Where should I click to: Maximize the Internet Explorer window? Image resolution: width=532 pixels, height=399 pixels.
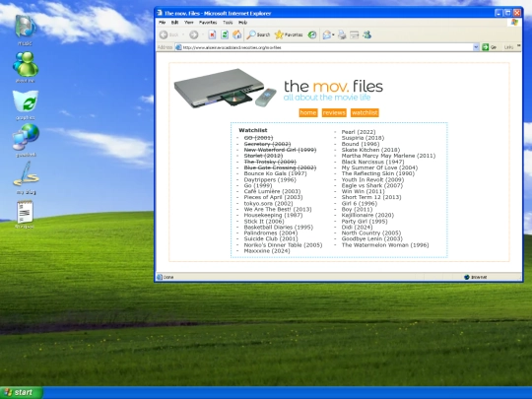tap(507, 13)
